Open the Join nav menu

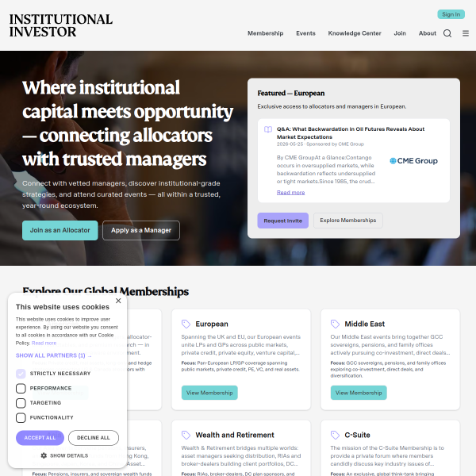pyautogui.click(x=400, y=33)
